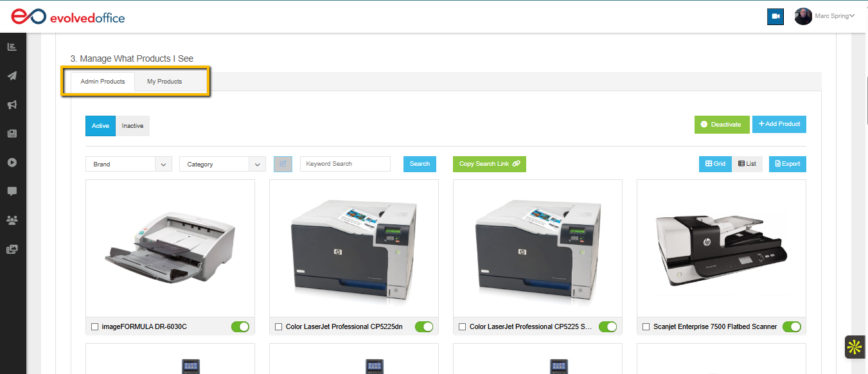Click the Search button
This screenshot has width=868, height=374.
[420, 164]
